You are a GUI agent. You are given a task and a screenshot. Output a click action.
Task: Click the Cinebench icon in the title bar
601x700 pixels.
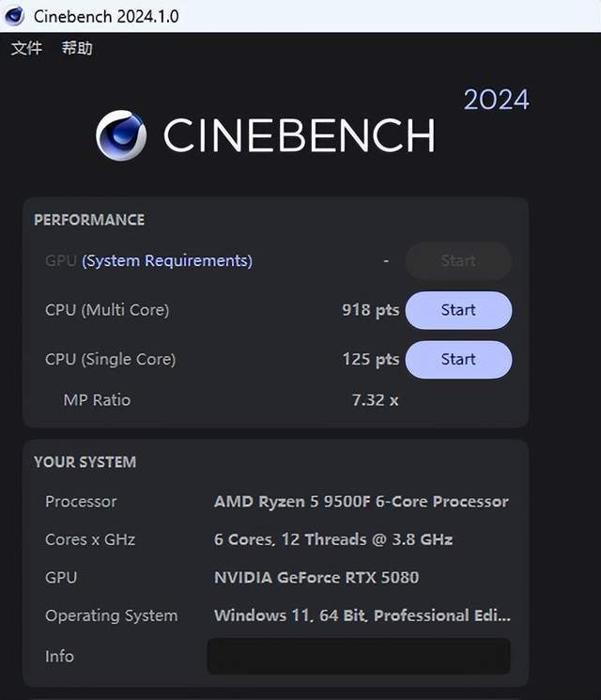14,16
